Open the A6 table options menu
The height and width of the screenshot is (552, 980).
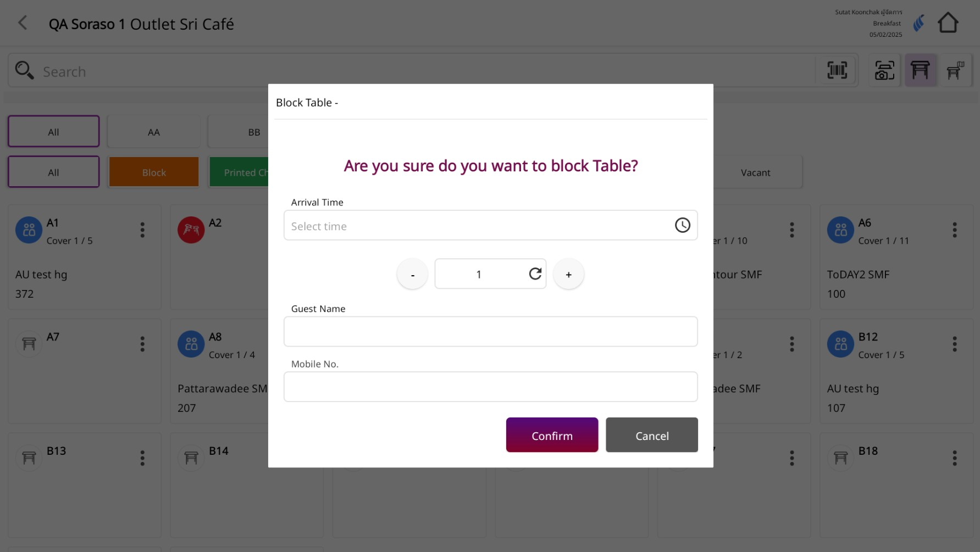[x=954, y=230]
